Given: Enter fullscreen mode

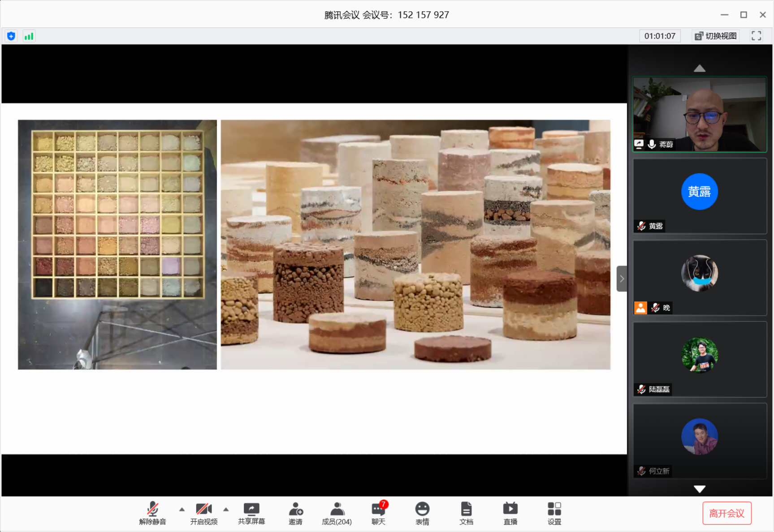Looking at the screenshot, I should 756,36.
